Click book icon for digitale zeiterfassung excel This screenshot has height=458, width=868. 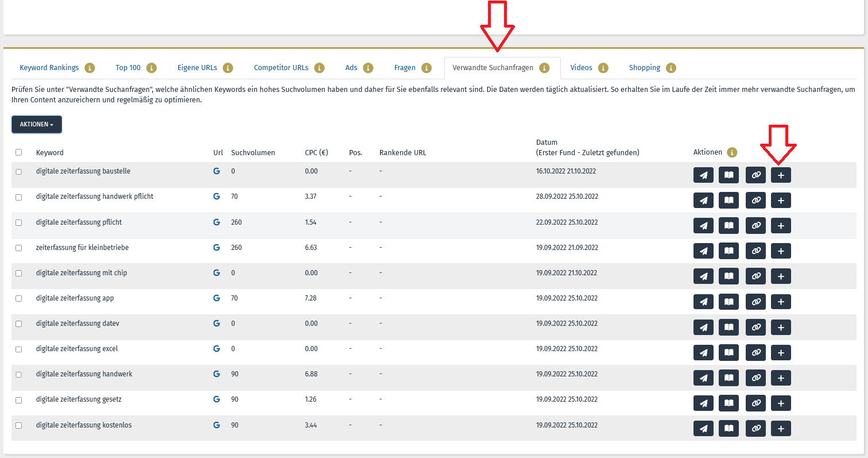tap(728, 352)
